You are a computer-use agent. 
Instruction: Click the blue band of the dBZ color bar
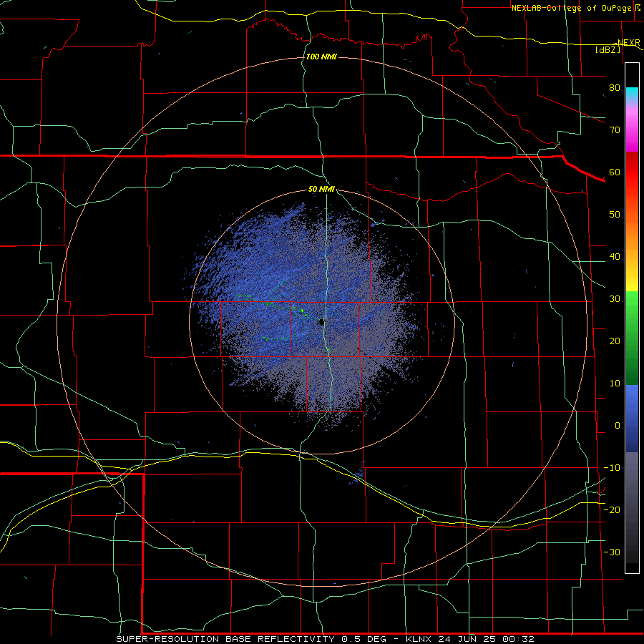(x=632, y=418)
